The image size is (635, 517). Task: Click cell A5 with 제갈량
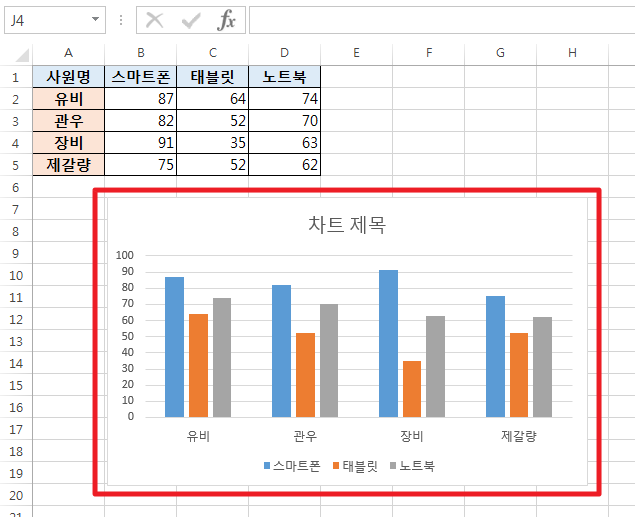tap(68, 165)
